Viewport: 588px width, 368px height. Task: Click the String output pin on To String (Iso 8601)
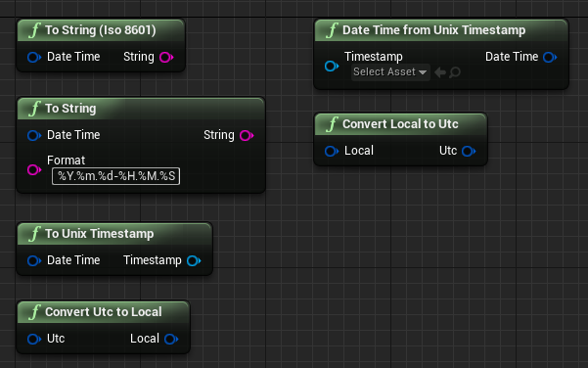point(166,58)
